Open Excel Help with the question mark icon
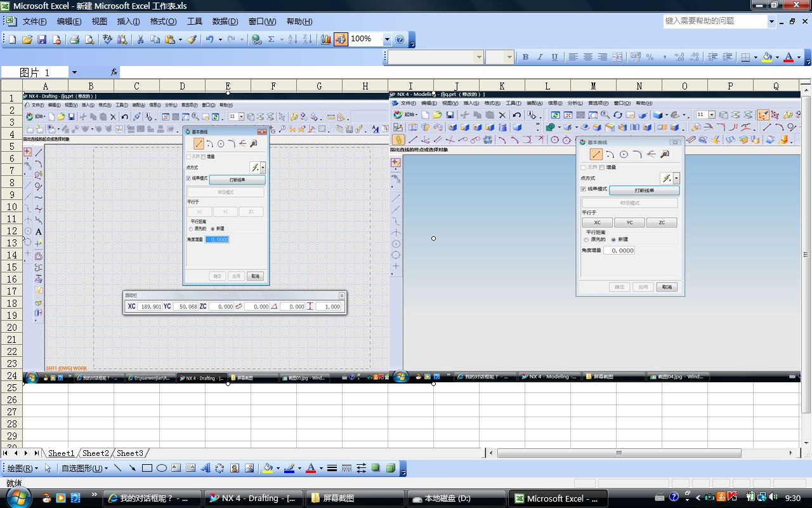This screenshot has width=812, height=508. tap(400, 39)
